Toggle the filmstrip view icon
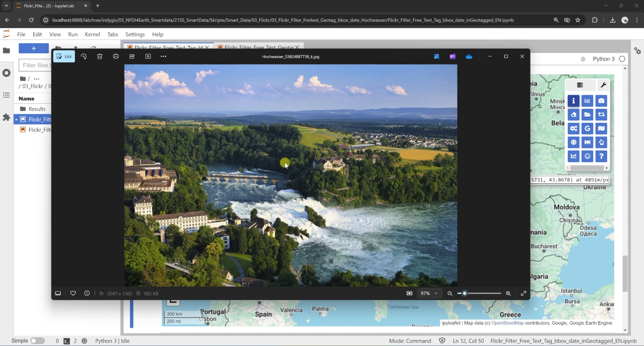The height and width of the screenshot is (346, 644). tap(58, 293)
